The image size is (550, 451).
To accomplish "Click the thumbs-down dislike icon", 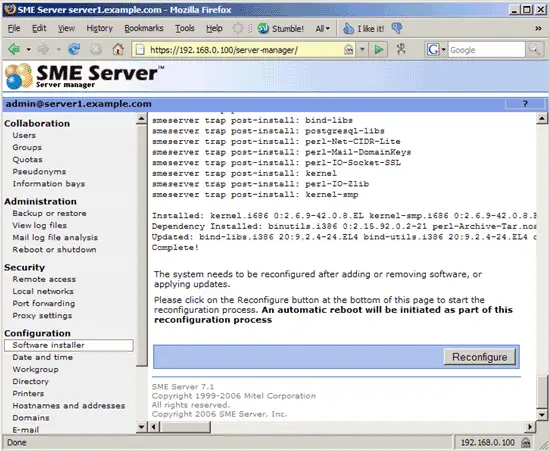I will (x=397, y=28).
